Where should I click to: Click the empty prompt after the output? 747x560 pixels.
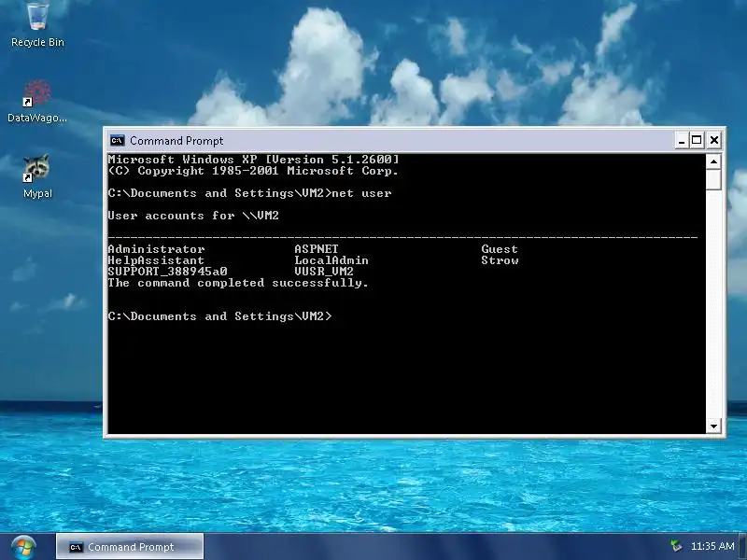click(219, 316)
